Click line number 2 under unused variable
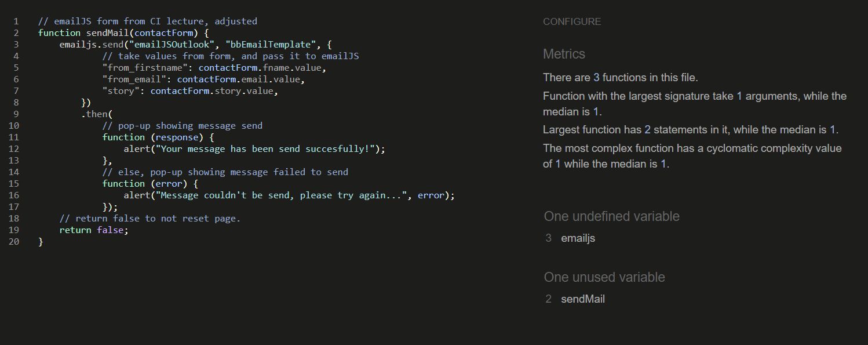 point(548,299)
